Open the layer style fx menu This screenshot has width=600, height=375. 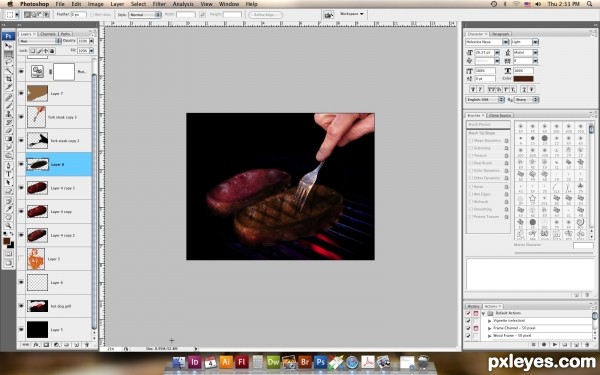point(36,345)
